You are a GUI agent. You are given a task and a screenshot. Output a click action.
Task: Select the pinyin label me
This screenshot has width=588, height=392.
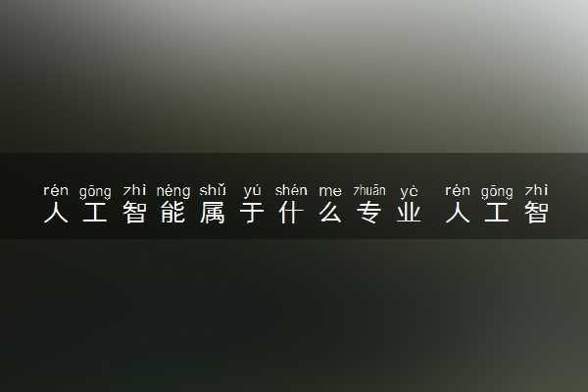tap(330, 191)
